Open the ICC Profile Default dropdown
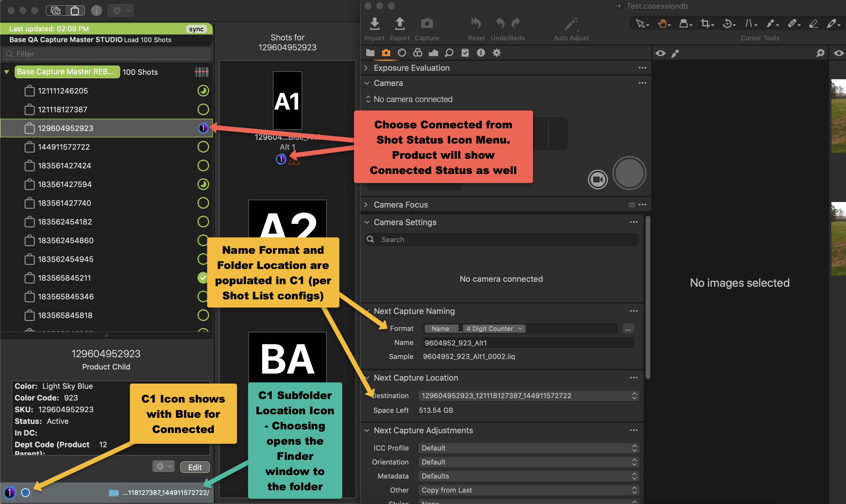The width and height of the screenshot is (846, 504). pos(528,448)
